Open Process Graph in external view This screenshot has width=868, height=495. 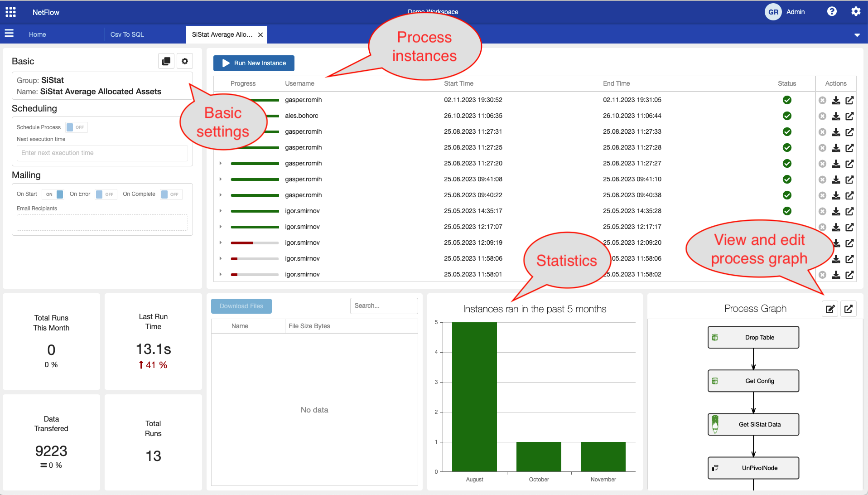[x=849, y=309]
